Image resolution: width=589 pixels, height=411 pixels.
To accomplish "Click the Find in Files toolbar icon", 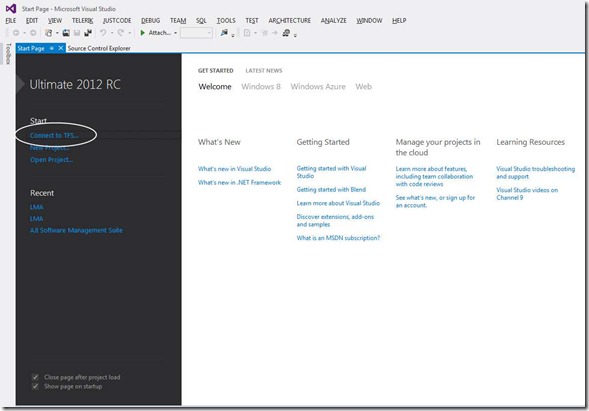I will pos(224,33).
